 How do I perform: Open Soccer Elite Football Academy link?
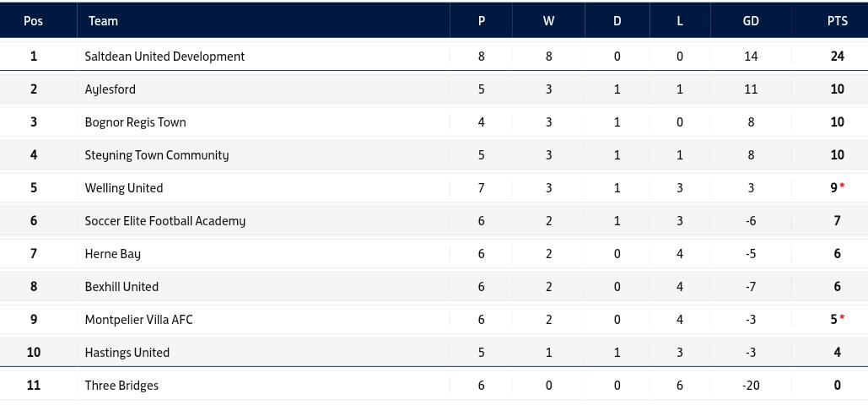point(164,221)
